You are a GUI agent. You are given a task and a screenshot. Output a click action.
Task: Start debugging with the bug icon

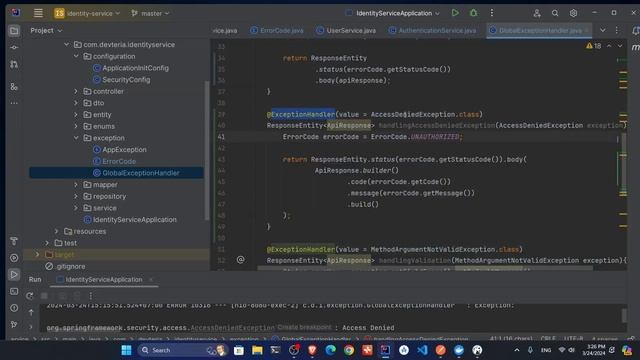point(473,13)
